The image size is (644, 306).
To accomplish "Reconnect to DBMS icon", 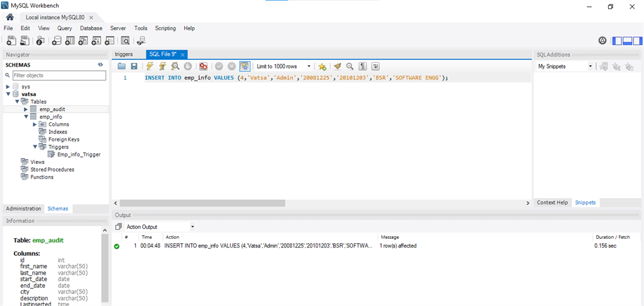I will point(141,40).
